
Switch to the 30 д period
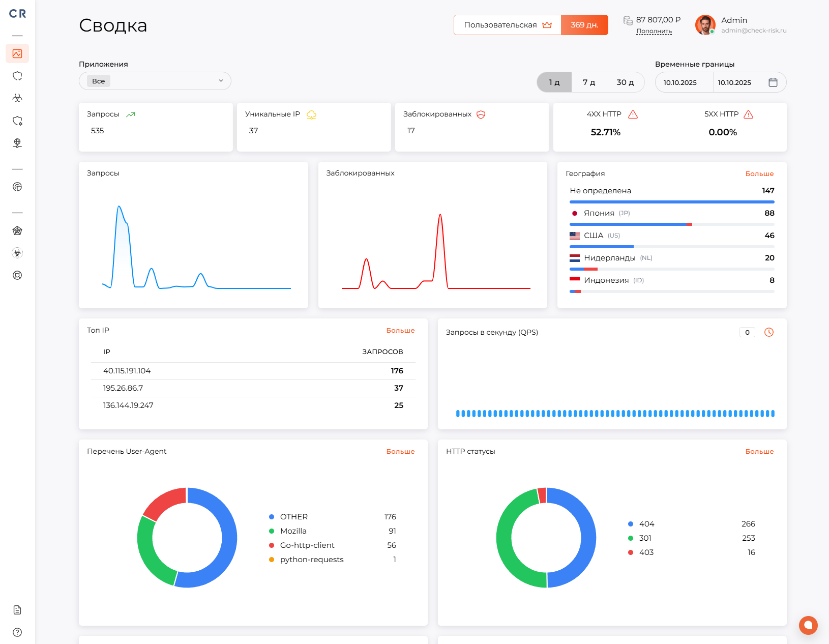(625, 82)
